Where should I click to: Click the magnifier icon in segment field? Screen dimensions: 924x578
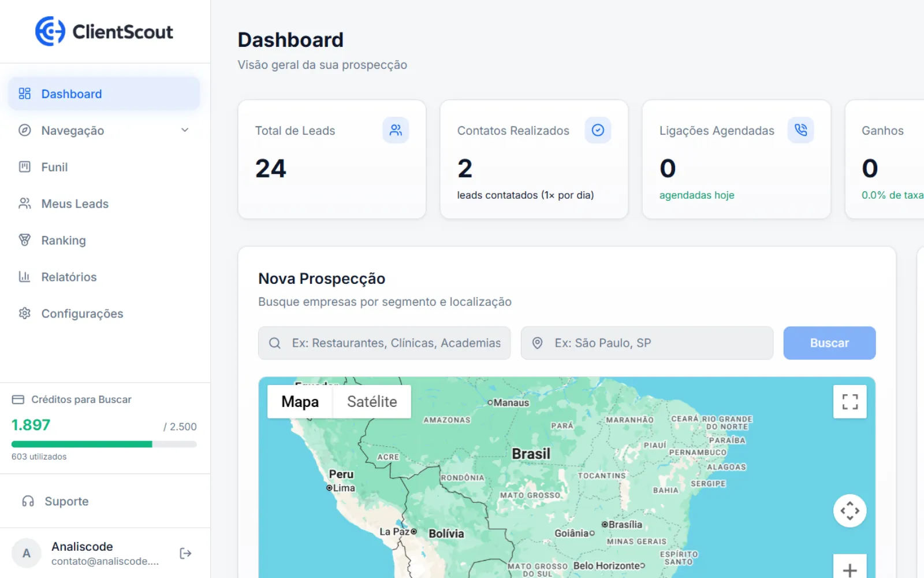(x=275, y=343)
